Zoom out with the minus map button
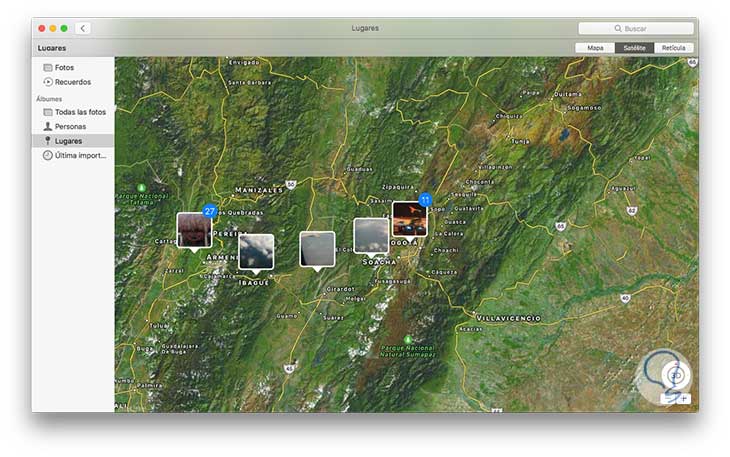This screenshot has width=730, height=457. pyautogui.click(x=668, y=398)
